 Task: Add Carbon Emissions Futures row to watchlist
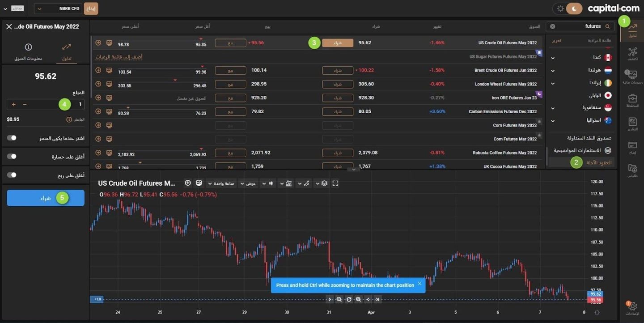tap(98, 111)
